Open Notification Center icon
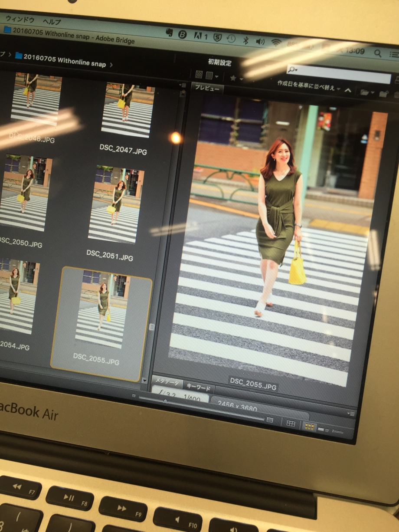The height and width of the screenshot is (532, 399). point(394,55)
